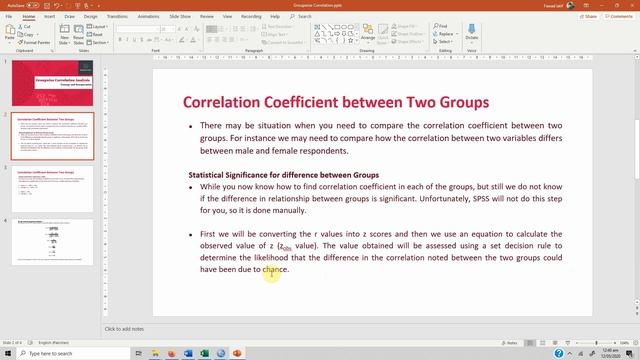Select the star shape in Shapes gallery
Screen dimensions: 640x360
point(350,41)
